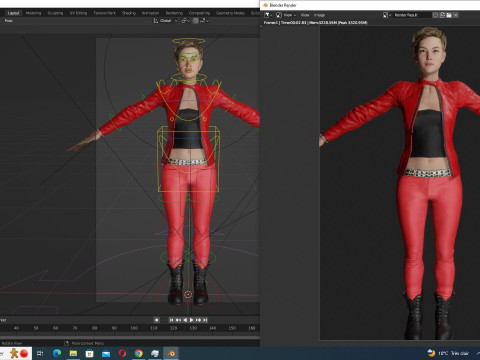The image size is (480, 360).
Task: Open editor type dropdown in render window
Action: point(268,15)
